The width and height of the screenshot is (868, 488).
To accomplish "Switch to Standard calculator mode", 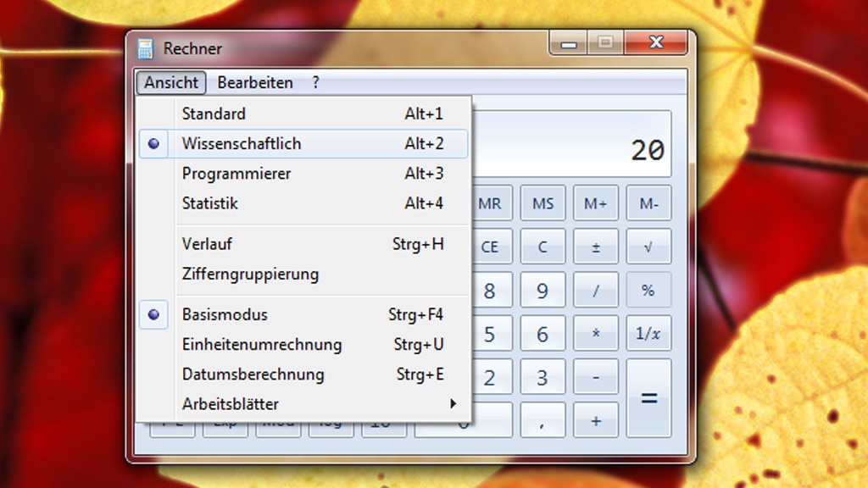I will pos(214,114).
